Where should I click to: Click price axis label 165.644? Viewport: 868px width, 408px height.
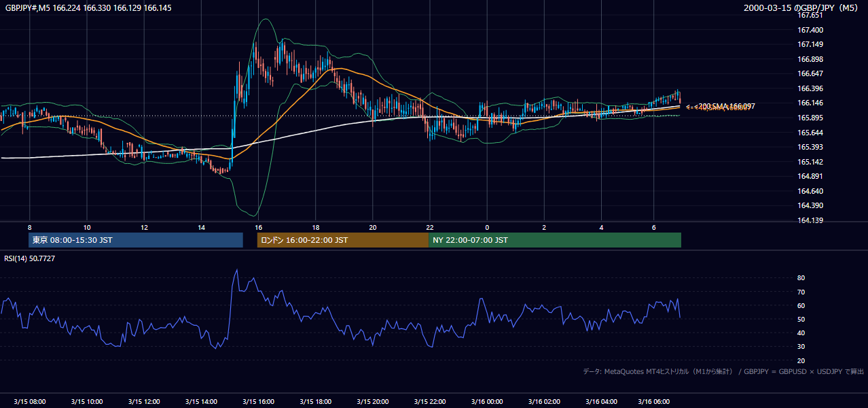(810, 133)
